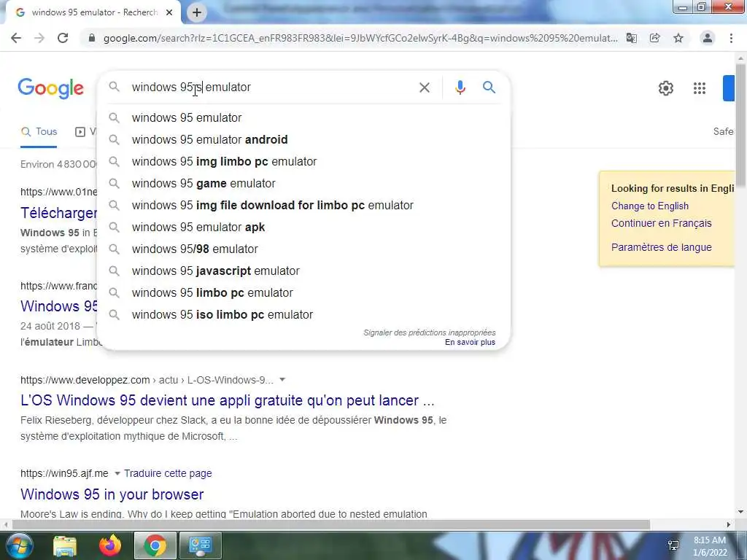
Task: Click the Chrome taskbar icon
Action: click(155, 545)
